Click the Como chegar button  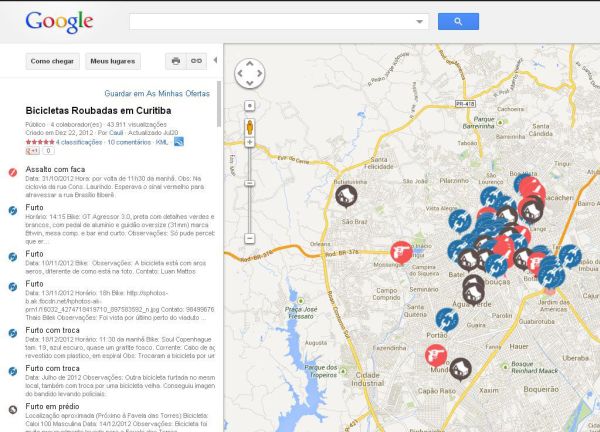point(52,61)
